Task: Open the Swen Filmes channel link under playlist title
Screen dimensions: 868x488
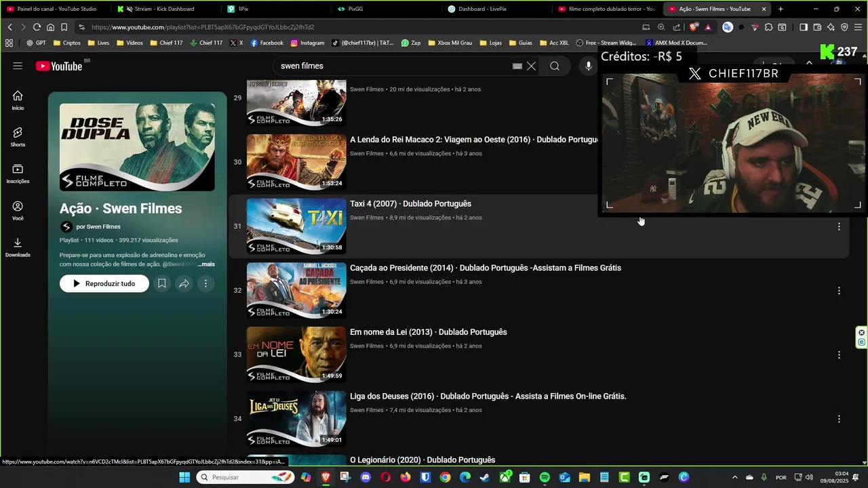Action: tap(98, 227)
